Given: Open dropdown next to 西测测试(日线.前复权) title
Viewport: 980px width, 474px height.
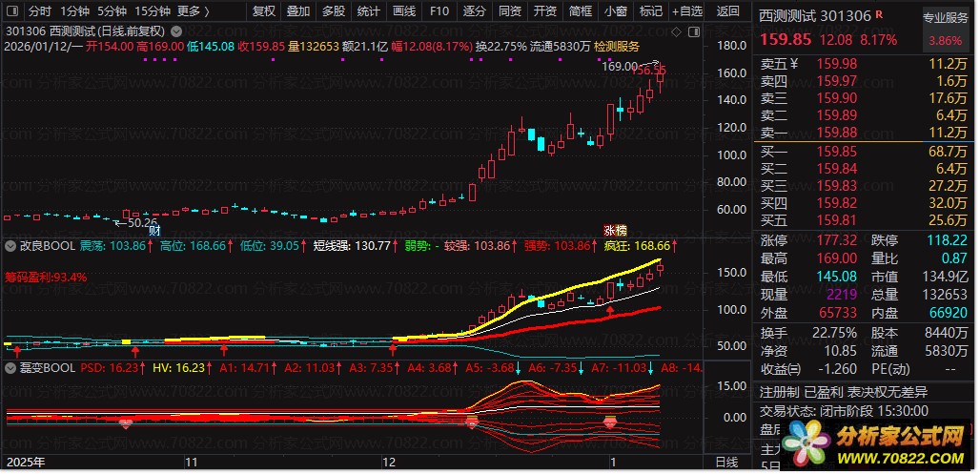Looking at the screenshot, I should [176, 31].
